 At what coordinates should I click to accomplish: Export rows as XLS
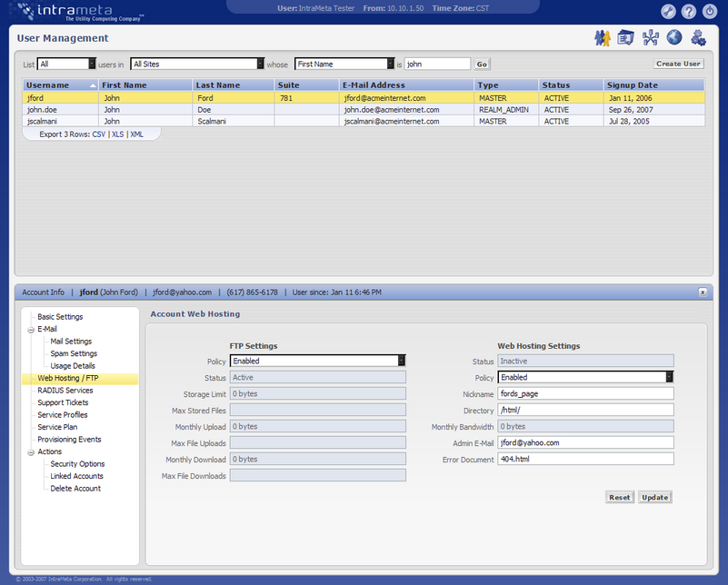click(118, 134)
